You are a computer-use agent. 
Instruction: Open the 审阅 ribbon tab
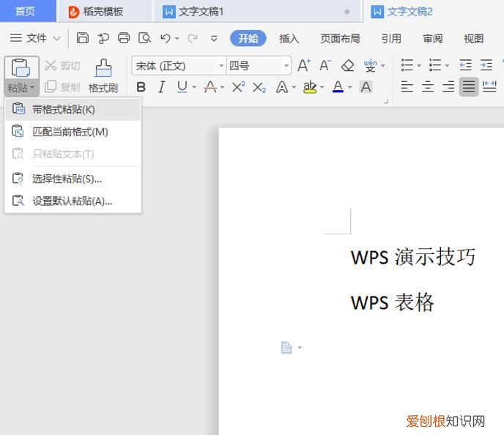[433, 39]
